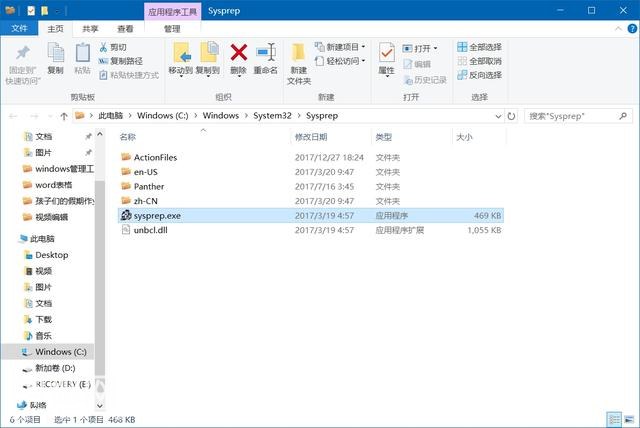Click Edit (编辑) in the ribbon
640x428 pixels.
pos(417,64)
